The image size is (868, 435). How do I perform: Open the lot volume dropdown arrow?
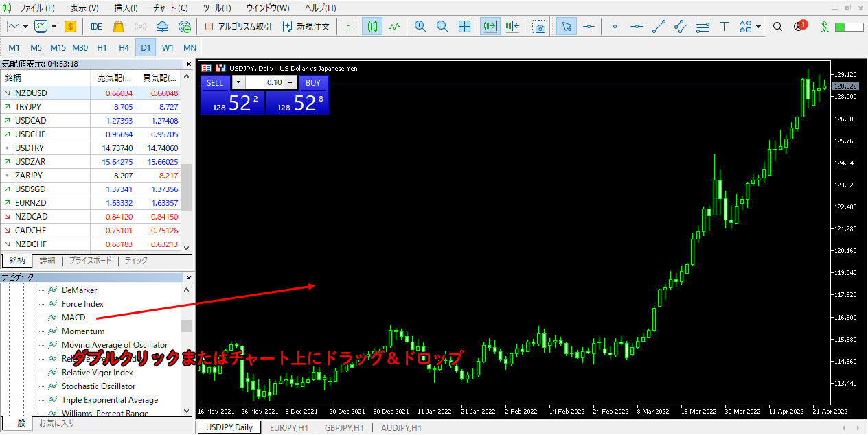(238, 82)
